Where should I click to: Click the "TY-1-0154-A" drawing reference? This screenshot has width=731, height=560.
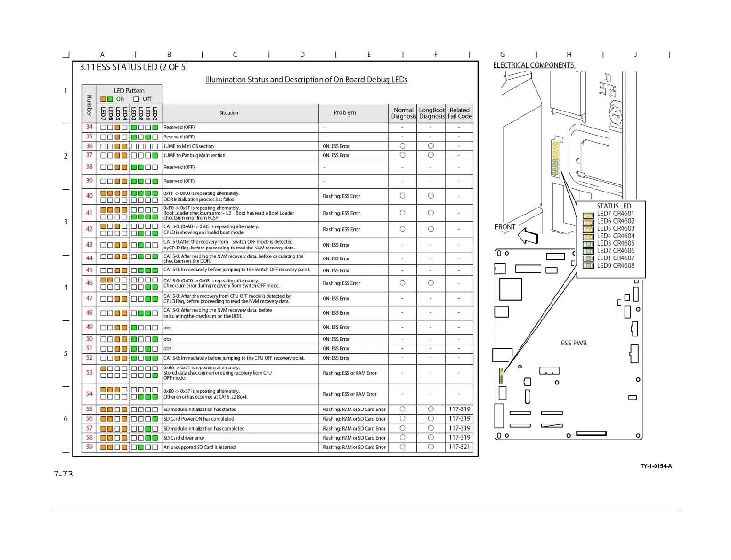(x=656, y=466)
